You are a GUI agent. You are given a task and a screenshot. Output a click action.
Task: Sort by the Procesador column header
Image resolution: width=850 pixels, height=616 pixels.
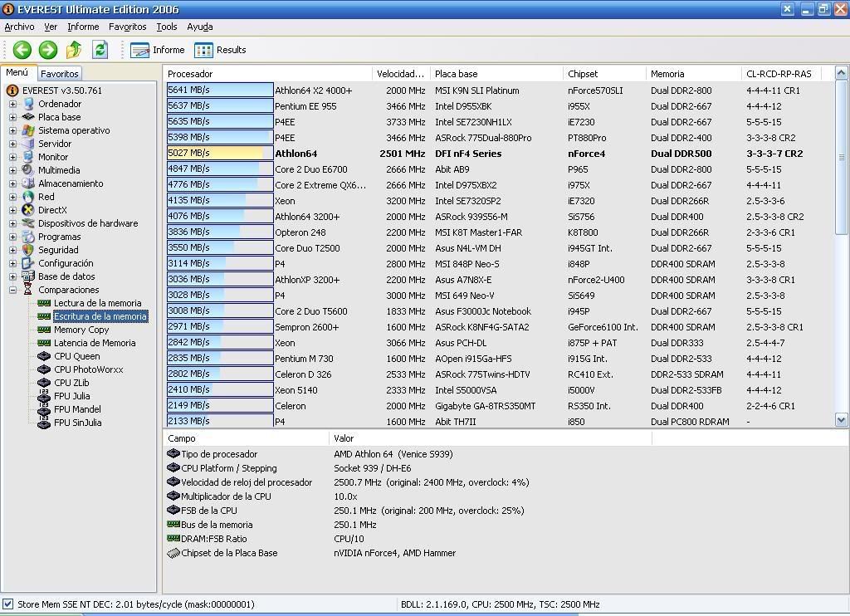point(267,74)
